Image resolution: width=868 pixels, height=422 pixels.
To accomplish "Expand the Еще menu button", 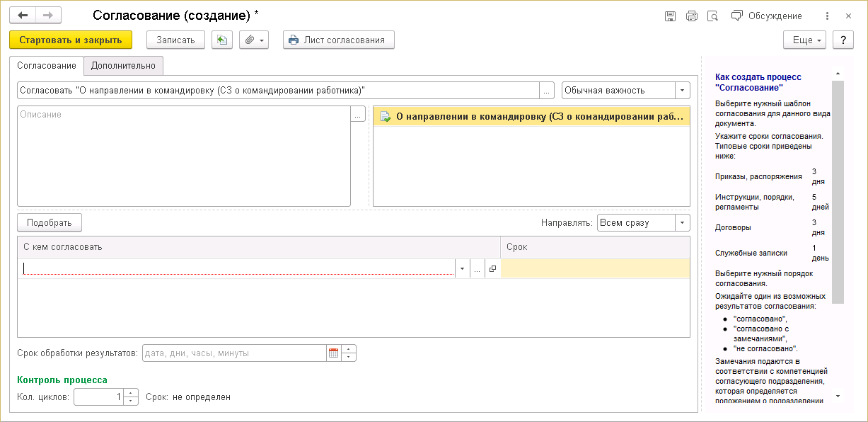I will point(805,40).
